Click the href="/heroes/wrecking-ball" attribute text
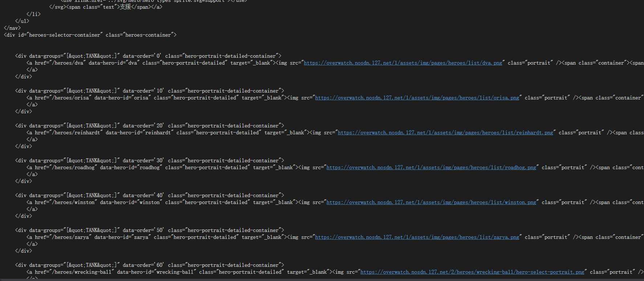The image size is (644, 281). [x=74, y=272]
